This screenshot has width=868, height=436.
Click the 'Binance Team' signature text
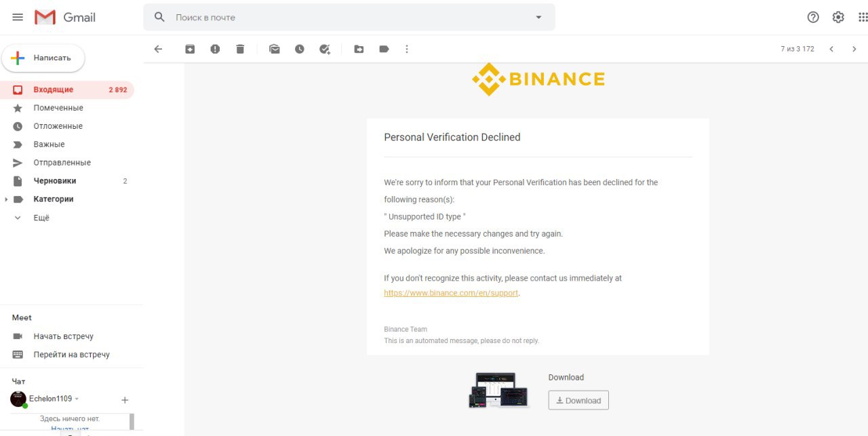pos(406,330)
